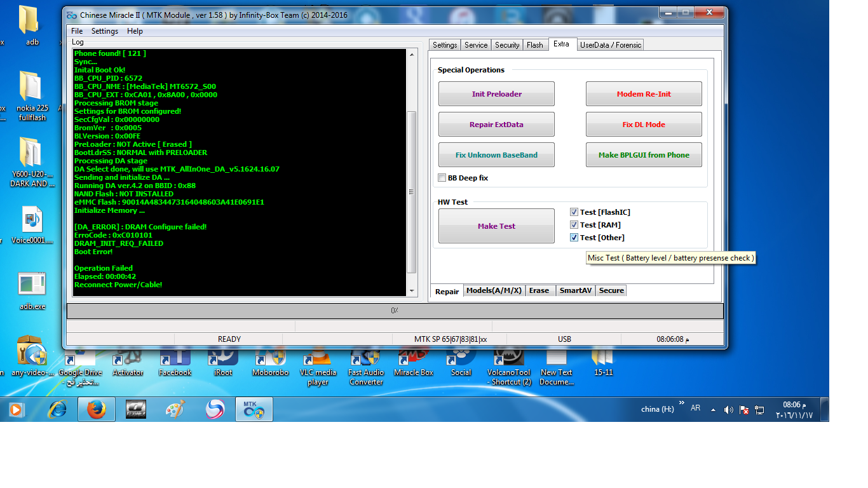Open the AR input language selector
868x488 pixels.
coord(696,408)
